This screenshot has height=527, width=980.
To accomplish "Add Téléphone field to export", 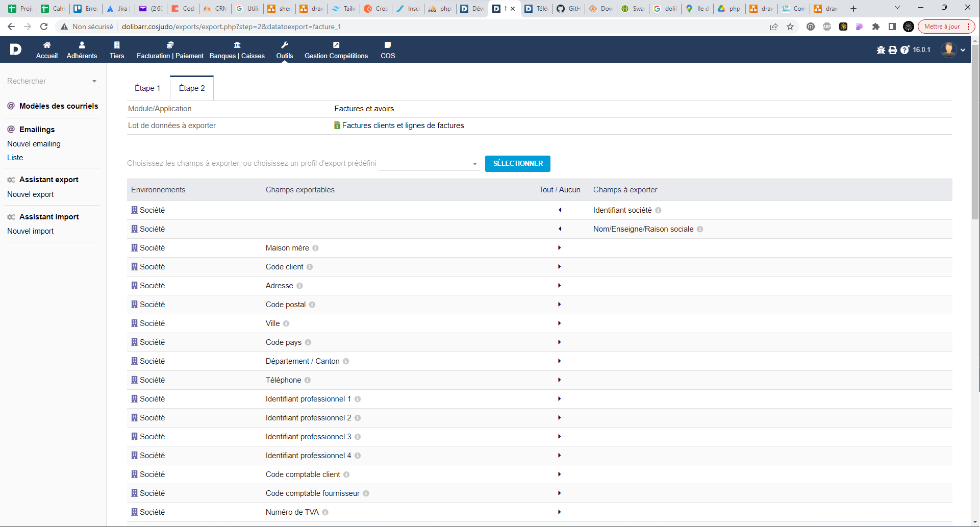I will (560, 380).
